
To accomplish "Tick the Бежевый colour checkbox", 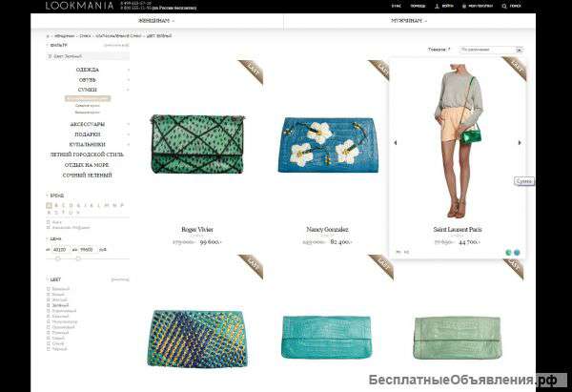I will (49, 289).
